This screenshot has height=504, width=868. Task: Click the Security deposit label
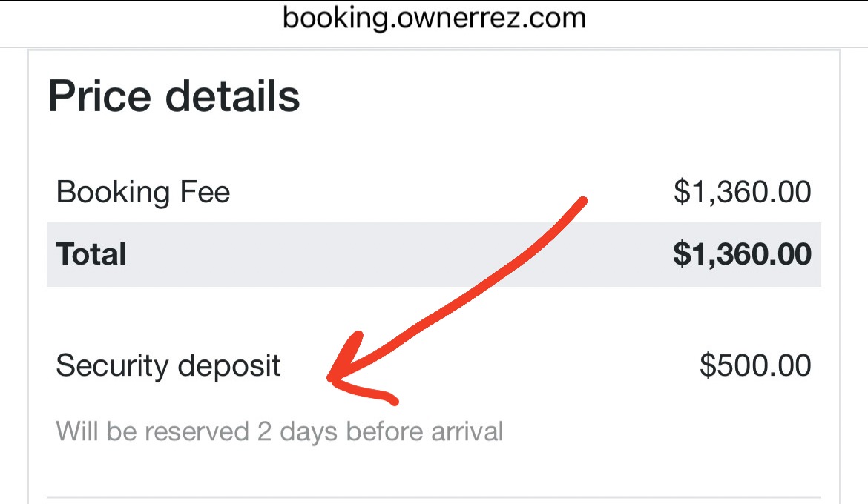[168, 366]
